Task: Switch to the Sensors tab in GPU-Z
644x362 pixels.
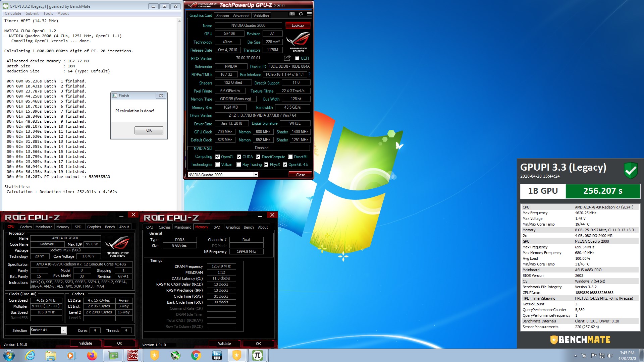Action: (222, 16)
